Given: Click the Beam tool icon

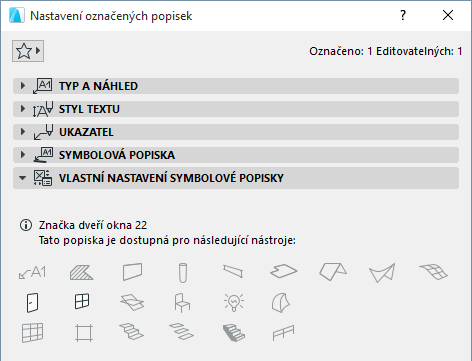Looking at the screenshot, I should (233, 271).
